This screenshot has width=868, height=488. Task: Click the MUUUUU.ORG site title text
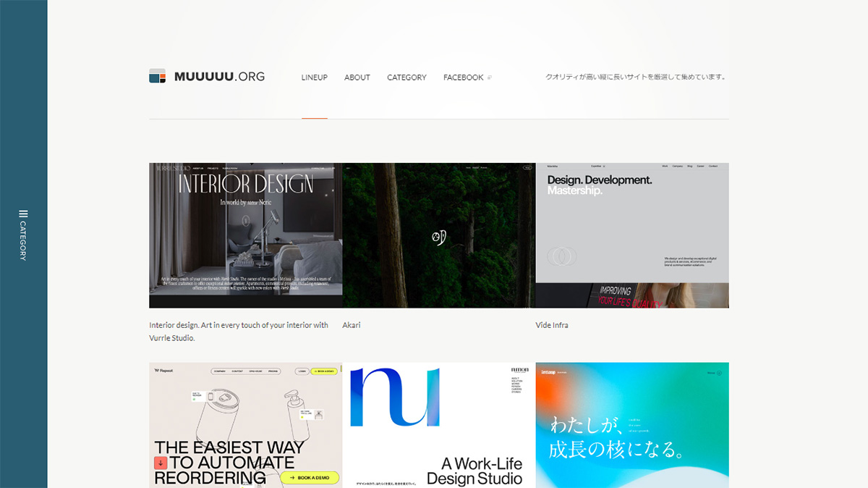click(218, 76)
